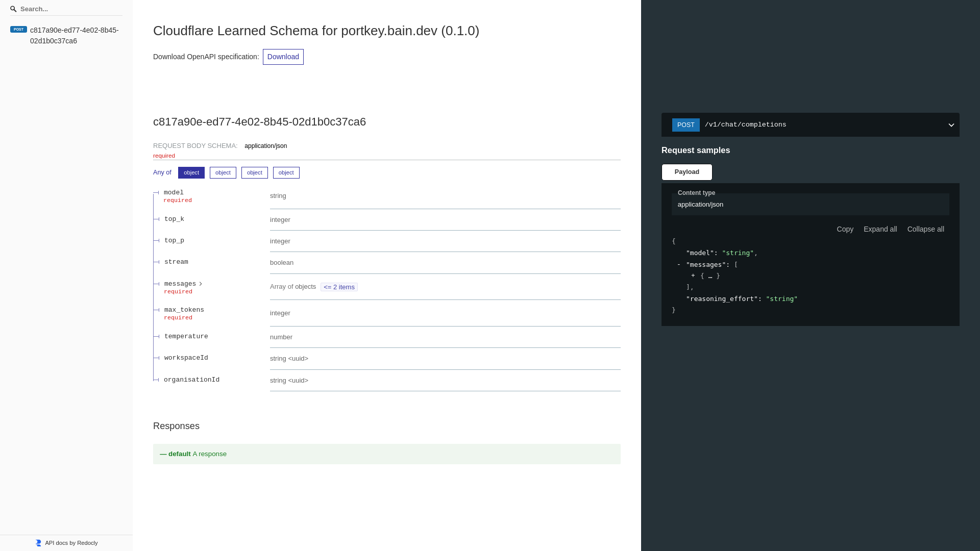Expand the { … } object in sample
This screenshot has height=551, width=980.
(693, 276)
